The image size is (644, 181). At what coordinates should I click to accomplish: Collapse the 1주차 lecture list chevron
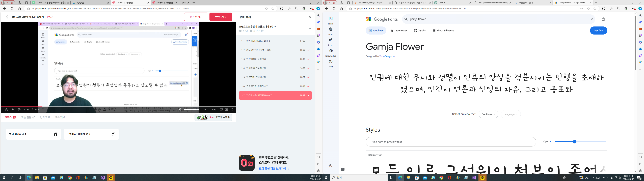310,28
